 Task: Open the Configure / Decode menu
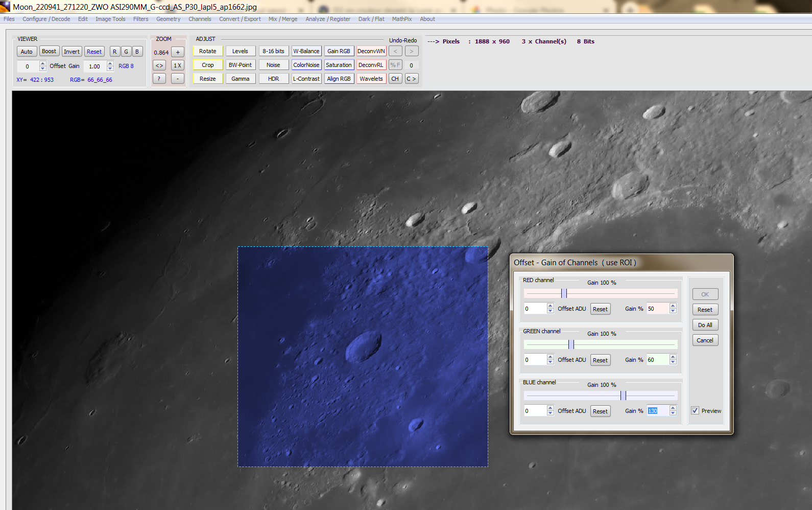pos(46,19)
